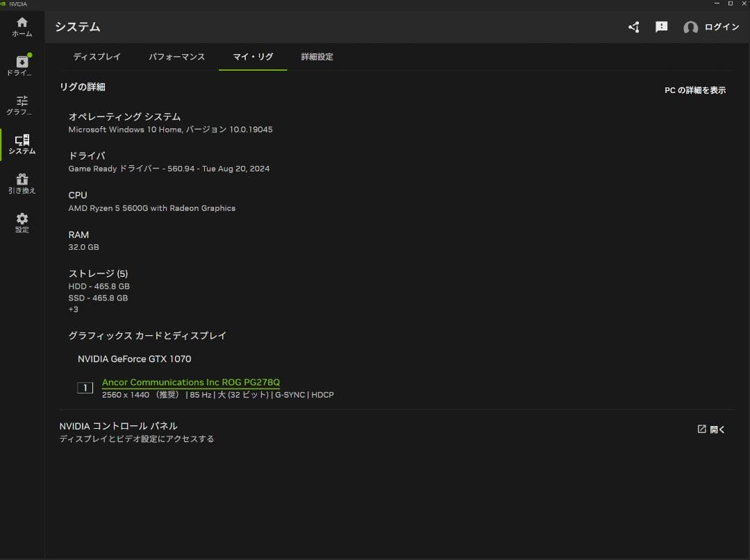
Task: Click the external-link icon beside 開く
Action: pyautogui.click(x=701, y=429)
